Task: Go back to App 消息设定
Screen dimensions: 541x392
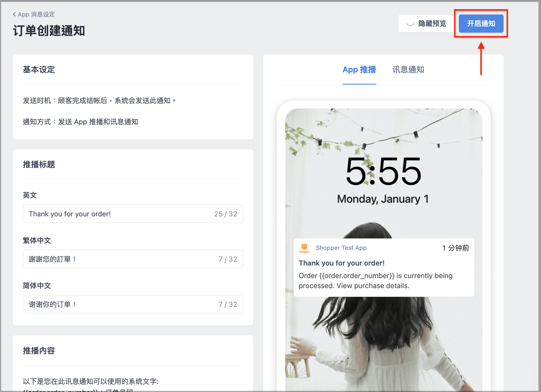Action: pos(34,14)
